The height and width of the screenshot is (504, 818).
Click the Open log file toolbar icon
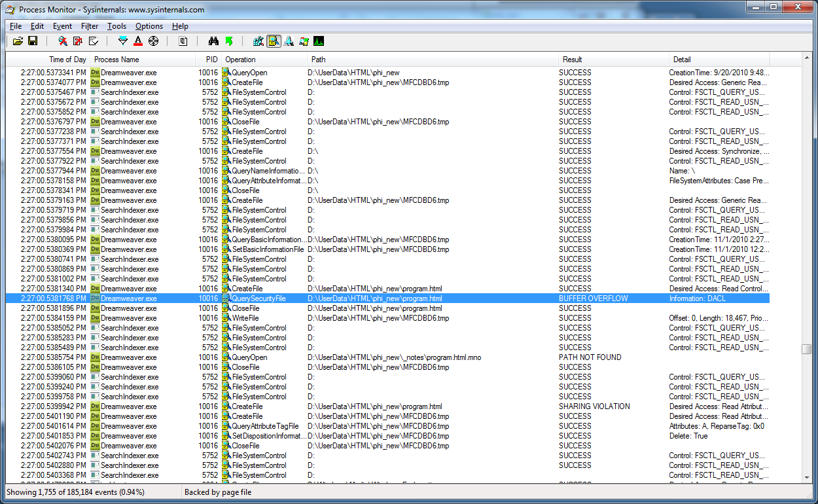click(18, 41)
